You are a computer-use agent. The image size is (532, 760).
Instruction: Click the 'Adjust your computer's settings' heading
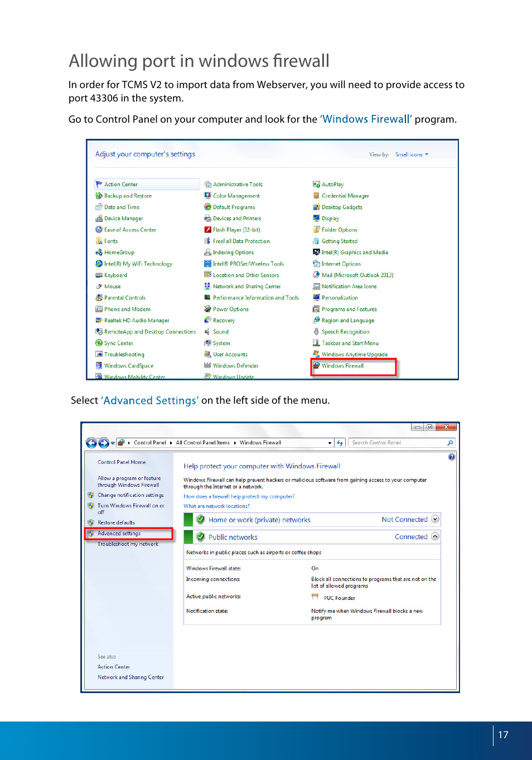[x=145, y=154]
